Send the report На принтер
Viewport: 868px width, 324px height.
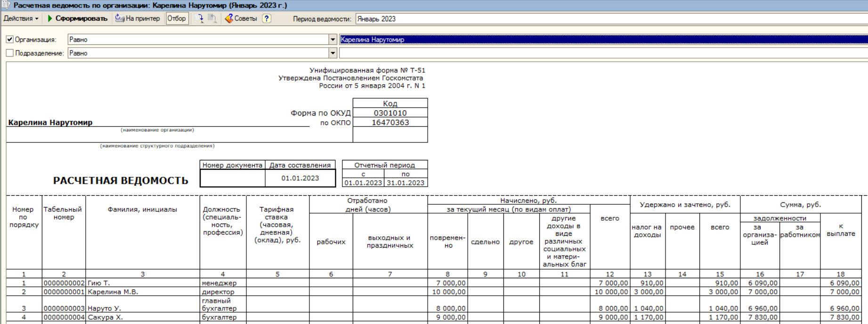pyautogui.click(x=138, y=18)
